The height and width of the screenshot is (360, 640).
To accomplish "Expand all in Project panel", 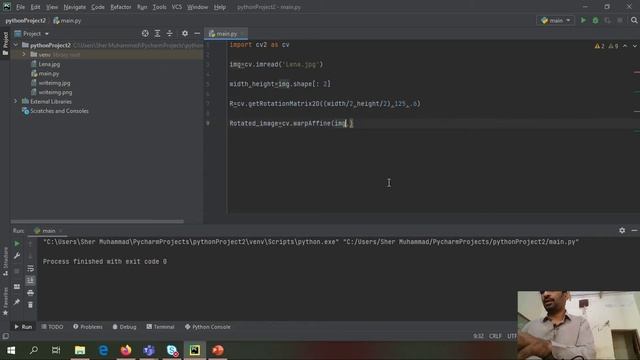I will point(157,33).
